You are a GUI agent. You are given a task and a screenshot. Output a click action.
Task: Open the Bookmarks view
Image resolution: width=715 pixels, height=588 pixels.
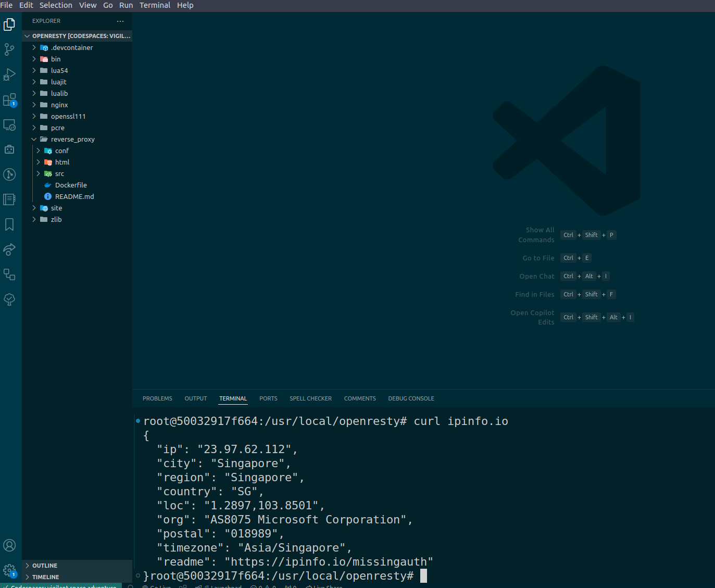click(x=9, y=224)
